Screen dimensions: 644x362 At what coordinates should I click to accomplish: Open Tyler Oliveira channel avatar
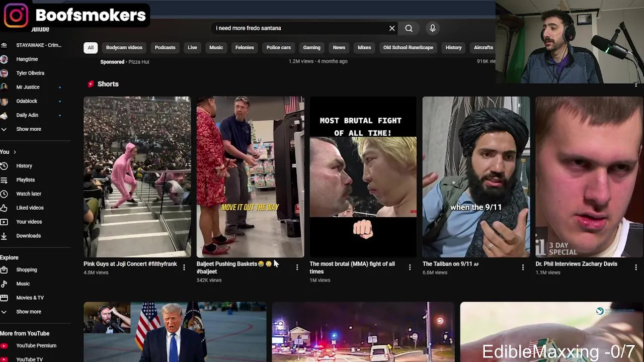click(4, 73)
